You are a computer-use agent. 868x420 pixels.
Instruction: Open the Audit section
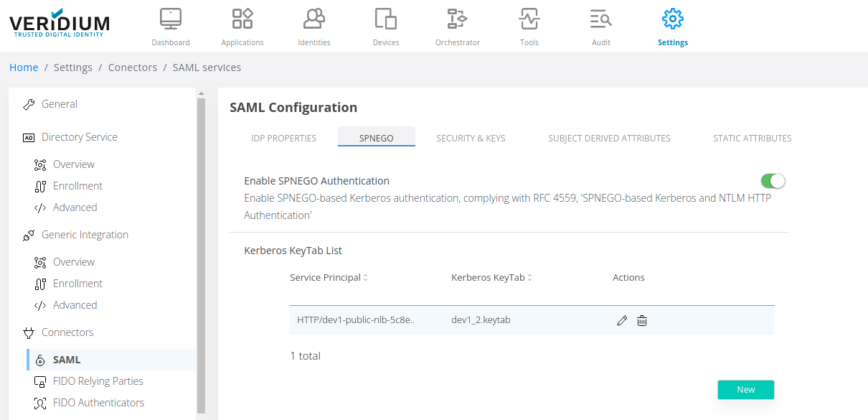click(x=600, y=27)
